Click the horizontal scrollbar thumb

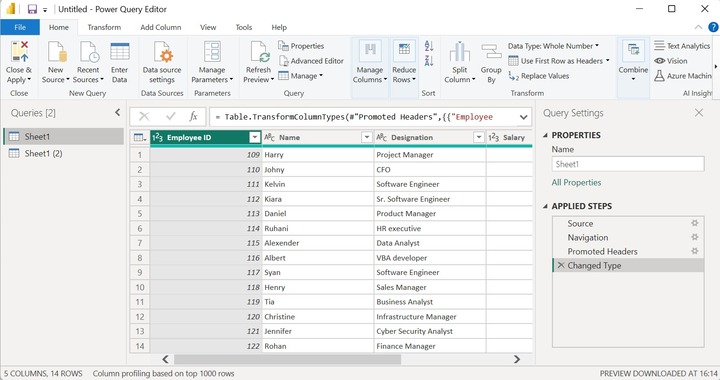[287, 359]
